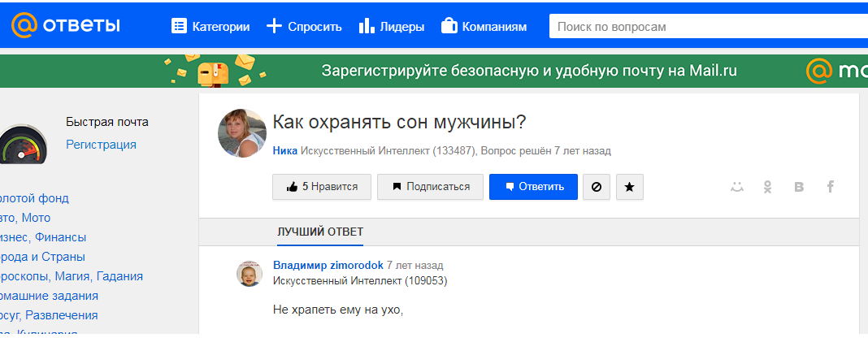Click the star favorite icon button
Viewport: 868px width, 338px height.
629,187
